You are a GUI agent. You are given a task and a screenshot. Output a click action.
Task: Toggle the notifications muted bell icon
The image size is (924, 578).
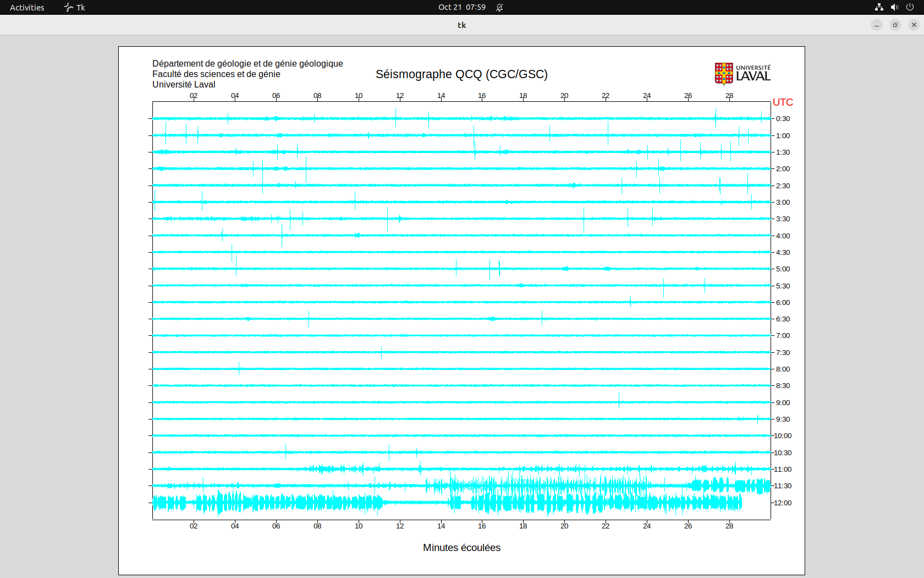tap(499, 7)
